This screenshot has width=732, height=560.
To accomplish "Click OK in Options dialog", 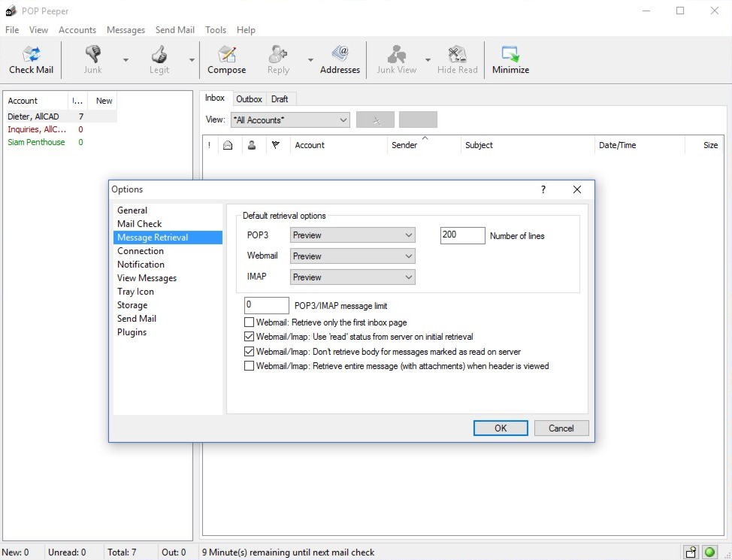I will tap(501, 428).
